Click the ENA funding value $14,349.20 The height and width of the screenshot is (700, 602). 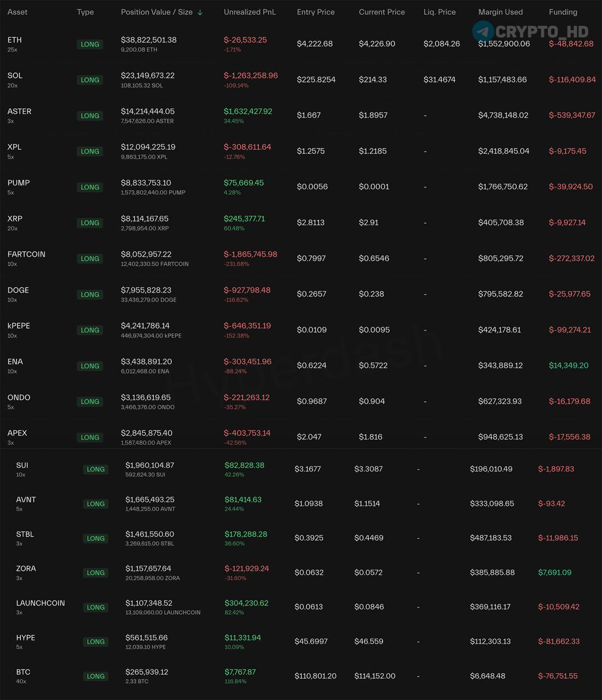pos(569,365)
